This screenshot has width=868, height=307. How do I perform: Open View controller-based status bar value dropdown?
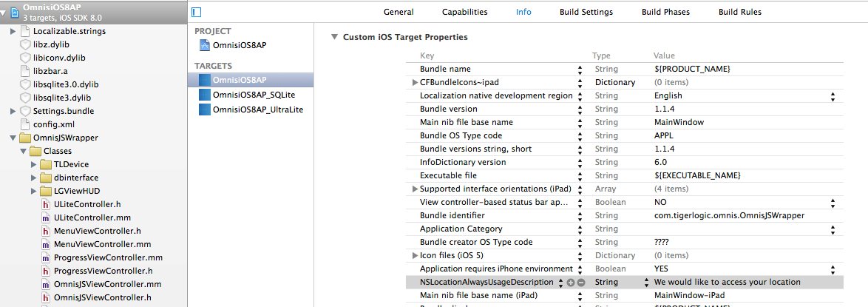pyautogui.click(x=832, y=202)
